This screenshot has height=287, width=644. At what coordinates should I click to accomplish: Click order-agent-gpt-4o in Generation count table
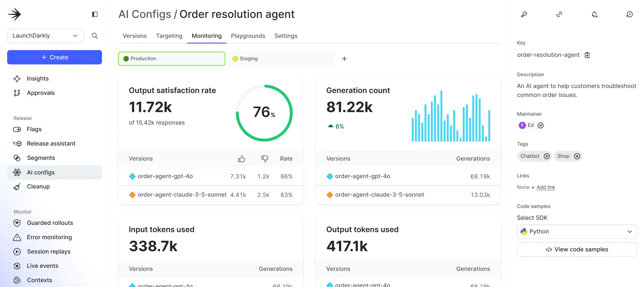362,176
